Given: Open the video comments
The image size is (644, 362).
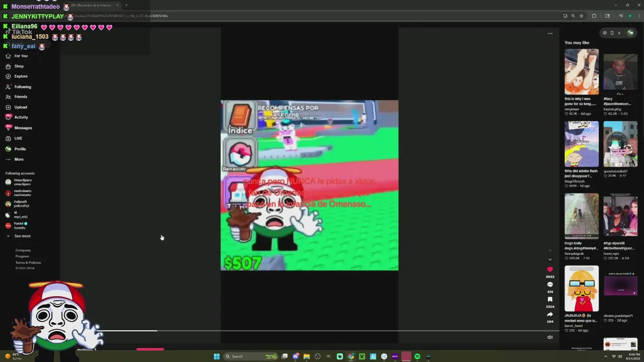Looking at the screenshot, I should (550, 285).
